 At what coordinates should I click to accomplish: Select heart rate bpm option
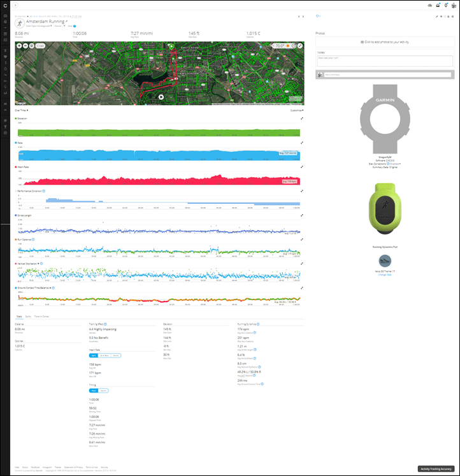click(94, 356)
